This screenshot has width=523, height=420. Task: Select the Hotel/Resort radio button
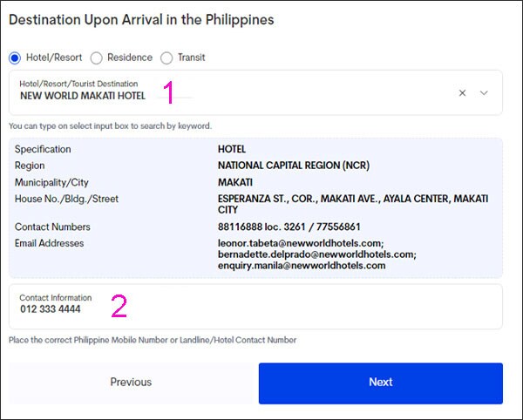(14, 58)
